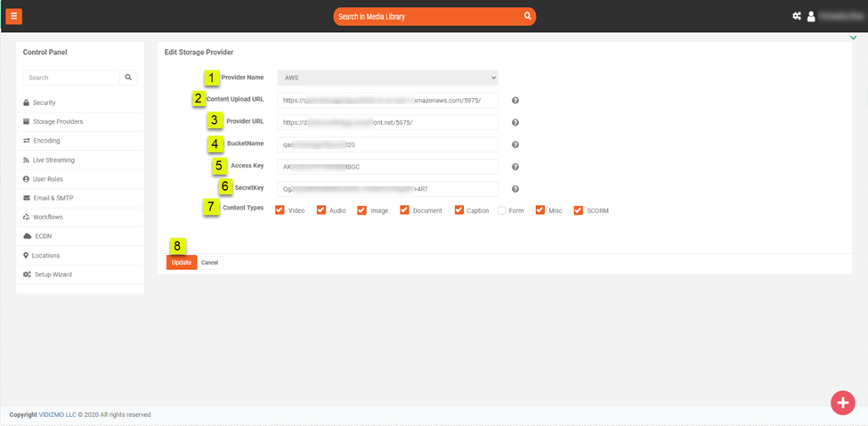Click the Update button

(x=182, y=263)
